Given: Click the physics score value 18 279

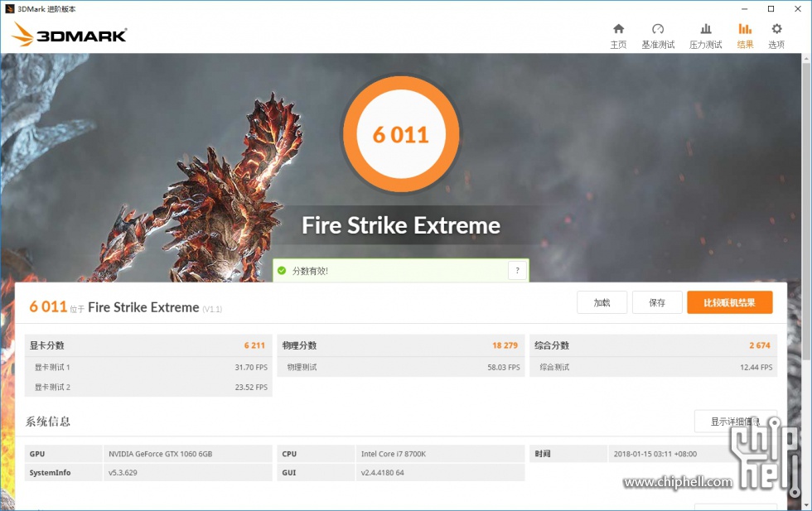Looking at the screenshot, I should pyautogui.click(x=505, y=345).
